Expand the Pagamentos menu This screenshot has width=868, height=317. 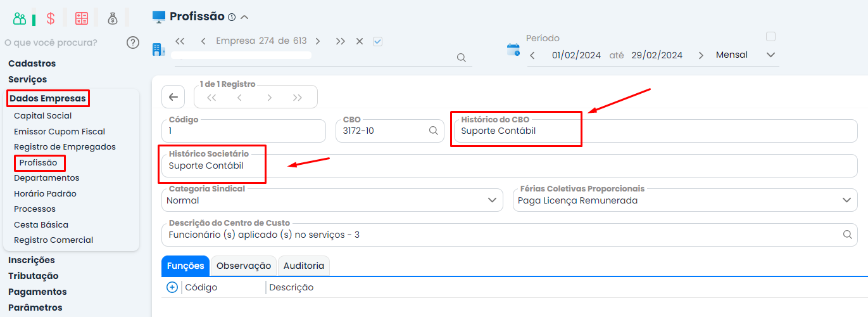37,292
